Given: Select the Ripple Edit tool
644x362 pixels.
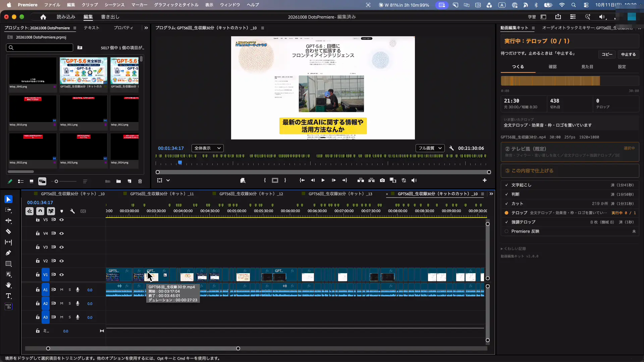Looking at the screenshot, I should [x=8, y=221].
